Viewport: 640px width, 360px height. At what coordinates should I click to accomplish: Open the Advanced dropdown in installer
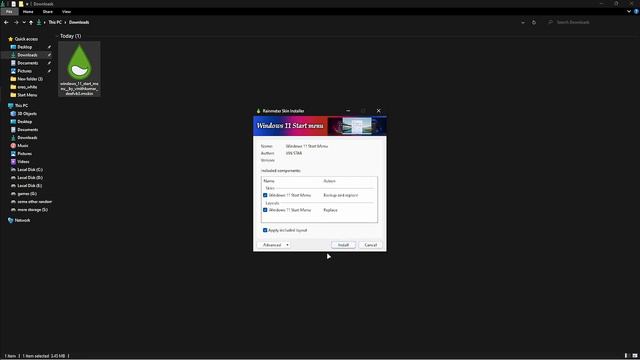coord(274,245)
